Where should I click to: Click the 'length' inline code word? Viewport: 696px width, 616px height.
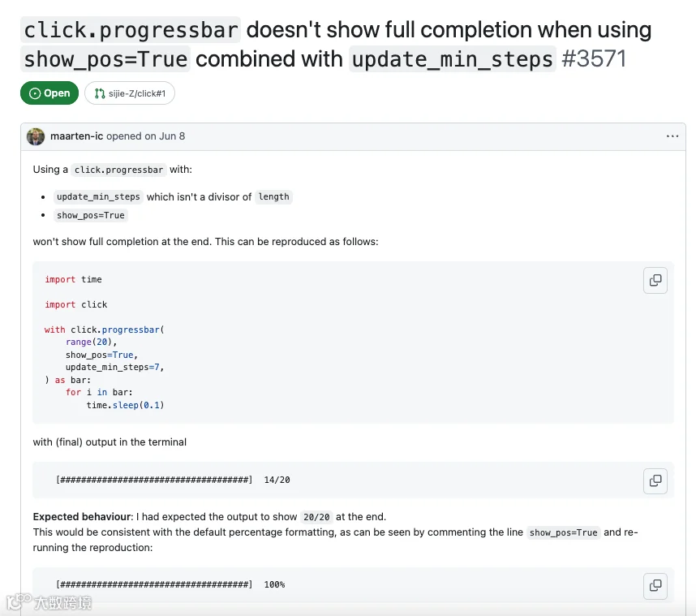[273, 196]
